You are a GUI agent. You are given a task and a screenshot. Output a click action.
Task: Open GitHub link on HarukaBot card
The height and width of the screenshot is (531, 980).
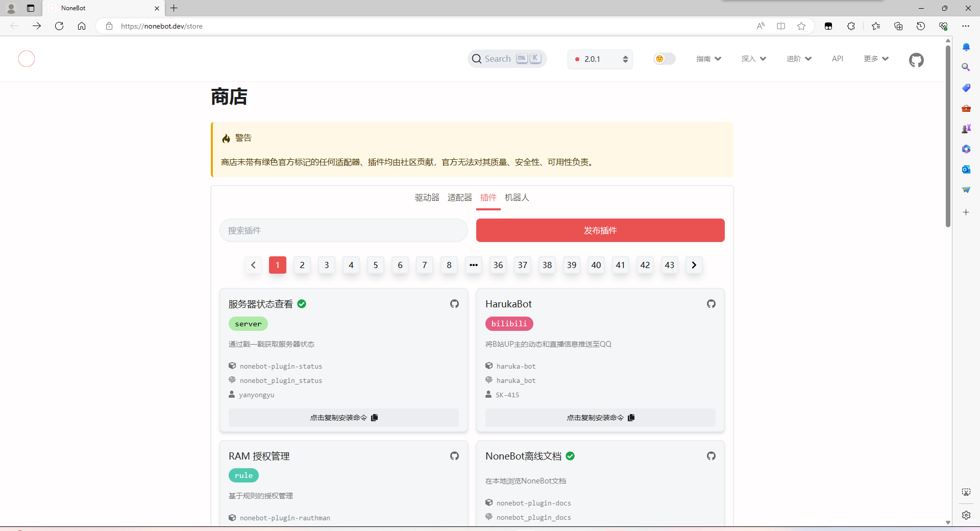[x=711, y=304]
